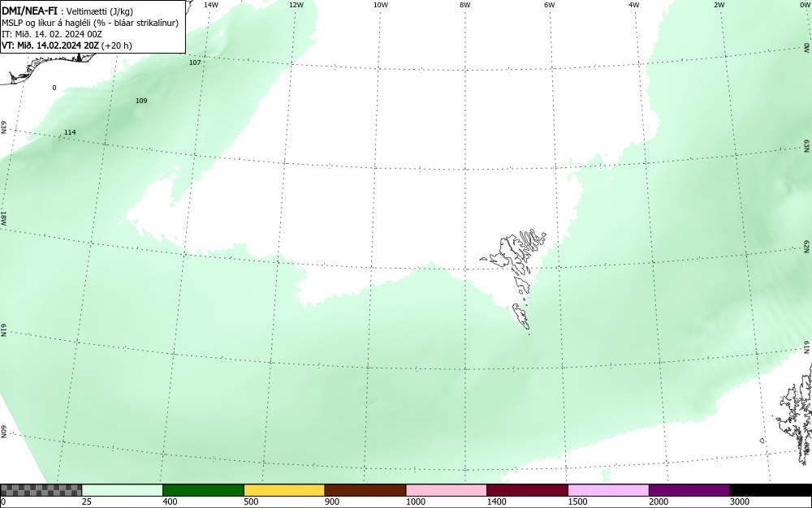812x508 pixels.
Task: Click the rotated "62N" latitude label
Action: click(x=806, y=246)
